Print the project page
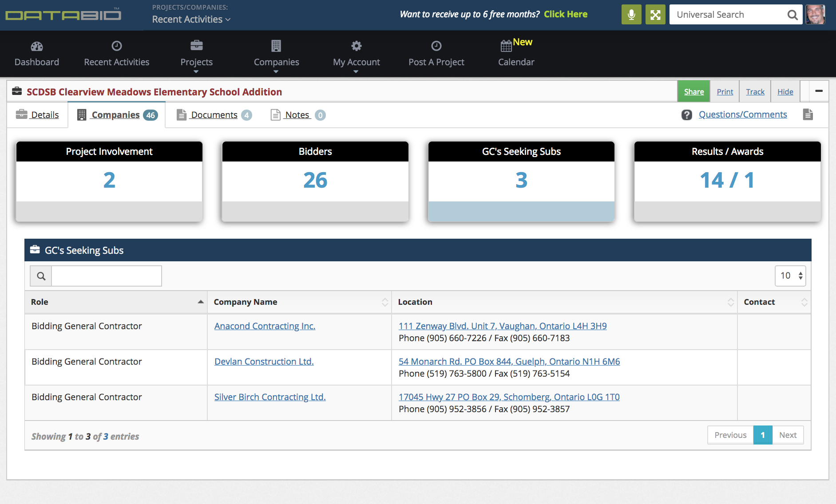 pos(725,91)
